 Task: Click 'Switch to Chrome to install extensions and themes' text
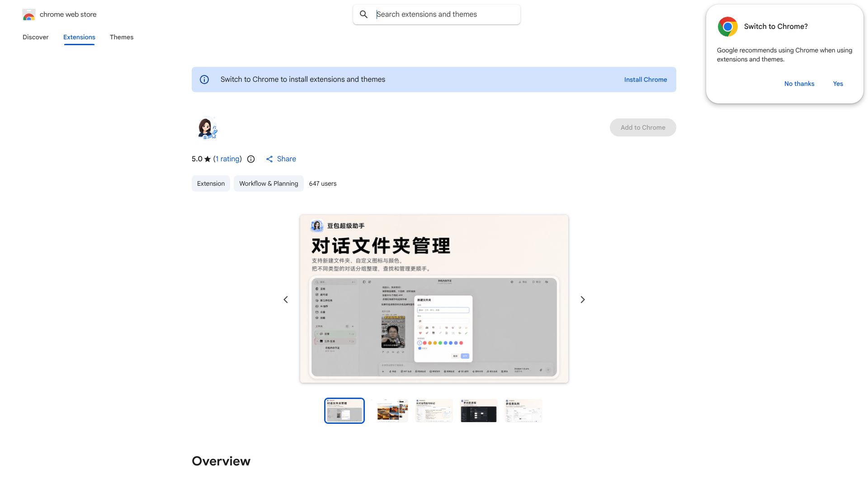click(x=303, y=80)
